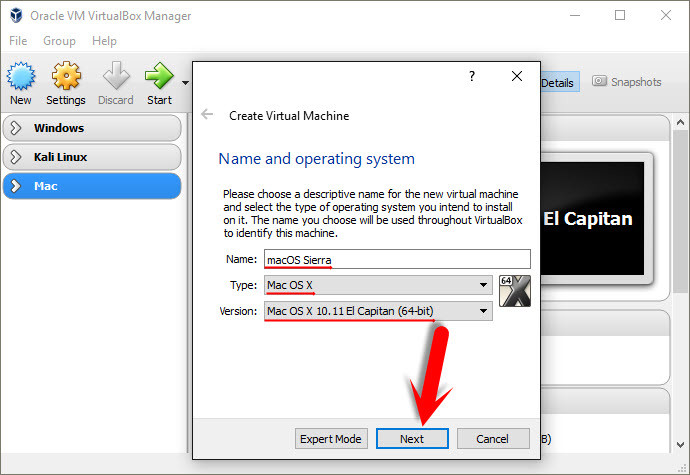Click the Mac OS X 64-bit icon
This screenshot has height=475, width=690.
[x=515, y=291]
